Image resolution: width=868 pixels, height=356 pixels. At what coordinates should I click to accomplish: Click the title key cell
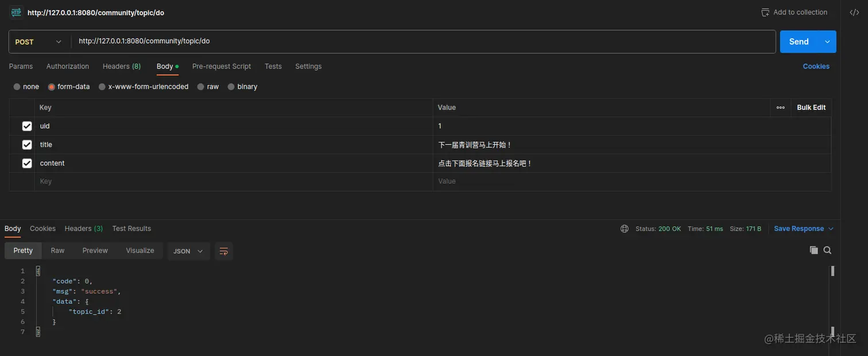pos(234,144)
